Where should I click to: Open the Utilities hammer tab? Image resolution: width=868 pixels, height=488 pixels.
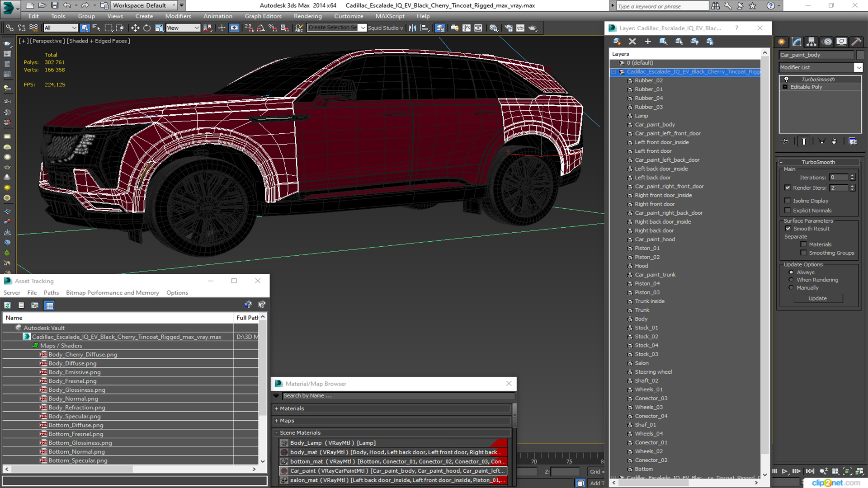tap(856, 42)
